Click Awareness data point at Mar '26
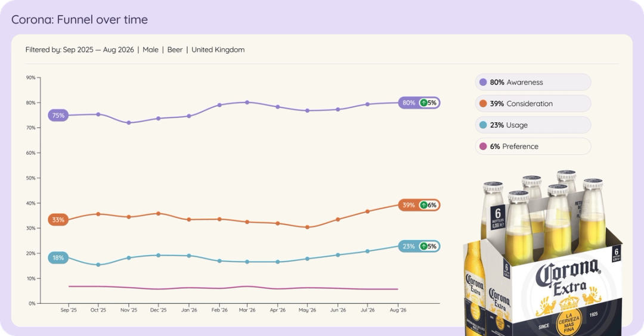 (x=247, y=102)
